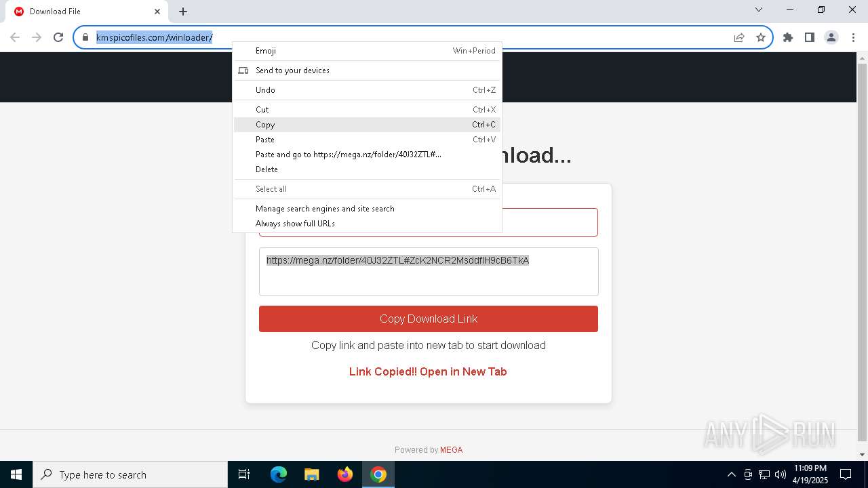
Task: Launch Firefox from the taskbar
Action: tap(345, 474)
